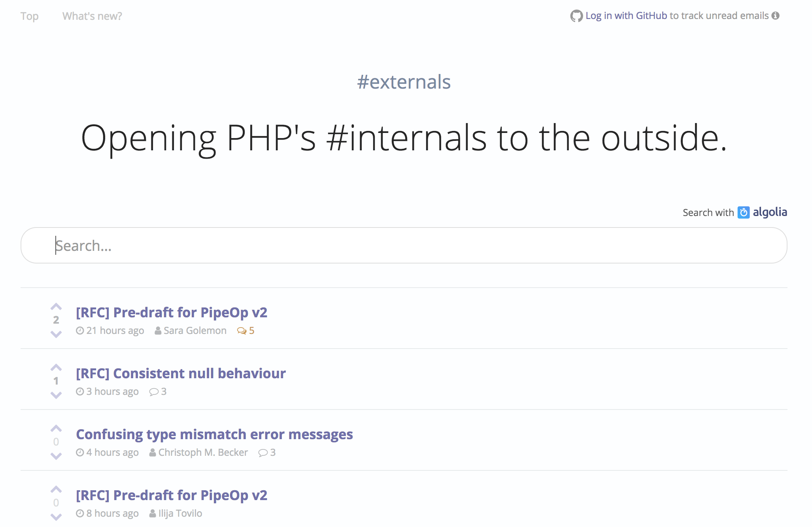The height and width of the screenshot is (527, 812).
Task: Downvote the Consistent null behaviour thread
Action: [x=56, y=394]
